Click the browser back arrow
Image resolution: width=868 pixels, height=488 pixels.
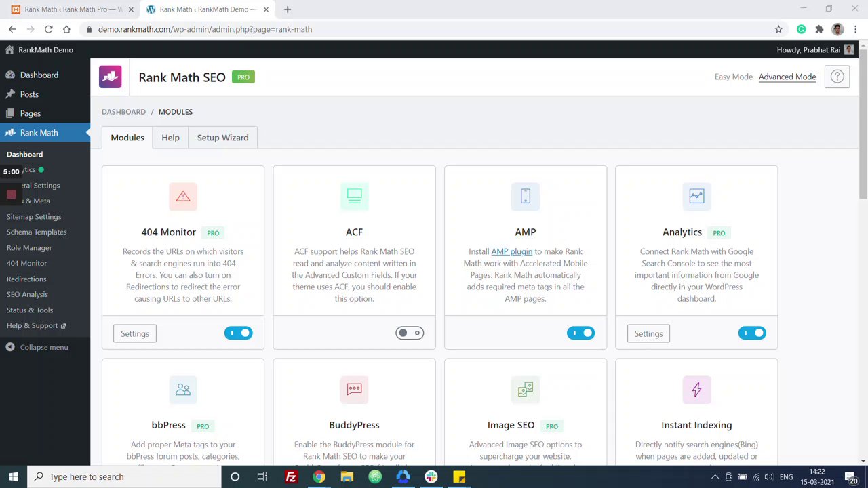12,29
